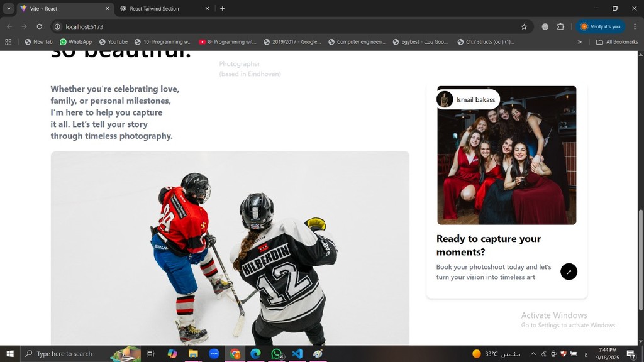The image size is (644, 362).
Task: Open the YouTube bookmark
Action: pos(113,42)
